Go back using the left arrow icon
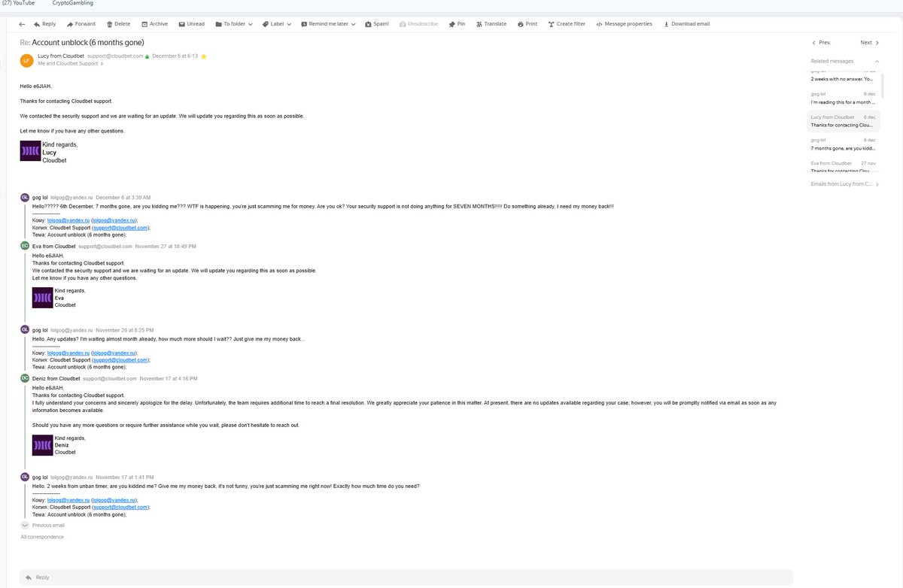The width and height of the screenshot is (903, 588). (x=22, y=24)
